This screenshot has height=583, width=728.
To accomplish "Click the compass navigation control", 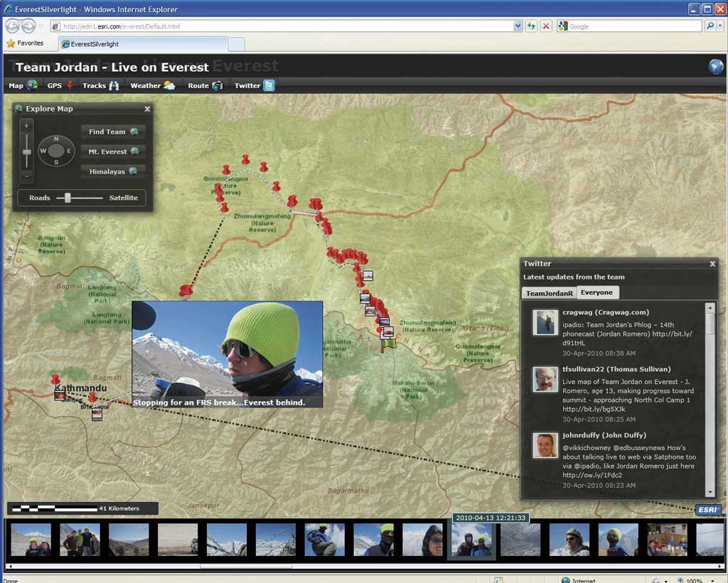I will [x=56, y=151].
